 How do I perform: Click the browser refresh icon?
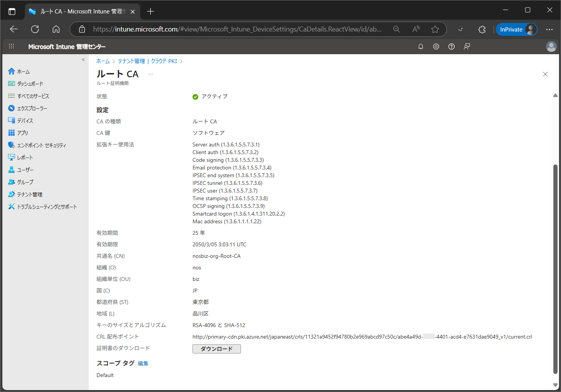click(x=35, y=29)
